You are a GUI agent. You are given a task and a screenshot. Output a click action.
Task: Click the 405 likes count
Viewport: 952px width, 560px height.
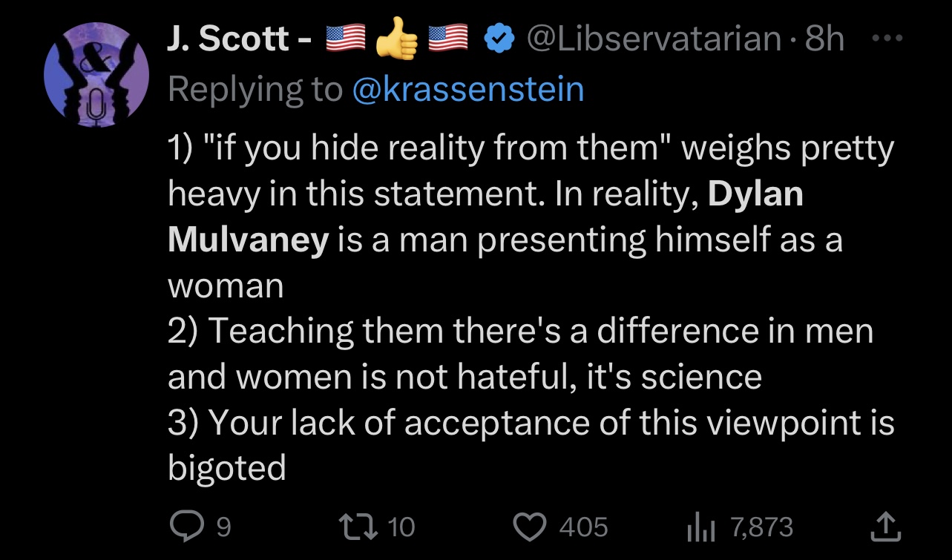[x=584, y=527]
